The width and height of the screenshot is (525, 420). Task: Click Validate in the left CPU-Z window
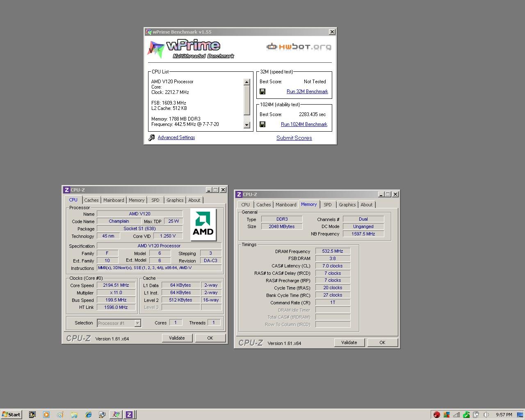[177, 338]
